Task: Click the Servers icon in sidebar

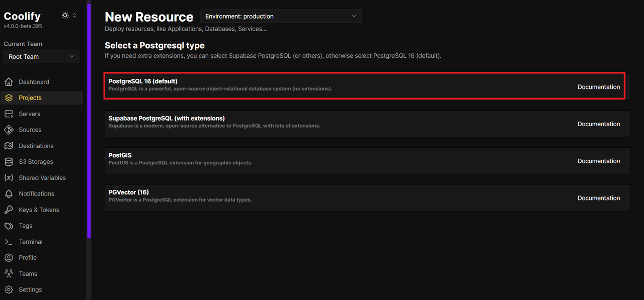Action: tap(9, 114)
